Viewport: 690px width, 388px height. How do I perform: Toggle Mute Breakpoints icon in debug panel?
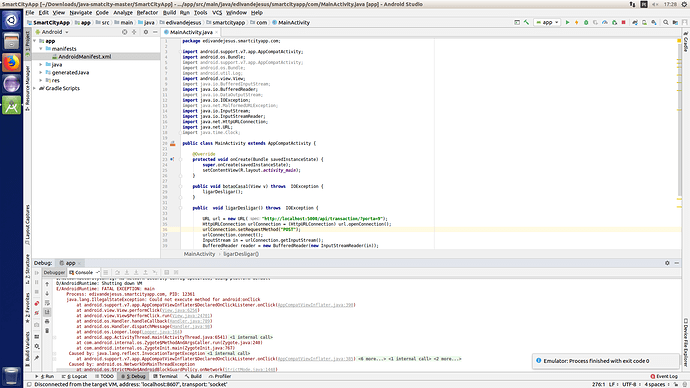pos(37,313)
